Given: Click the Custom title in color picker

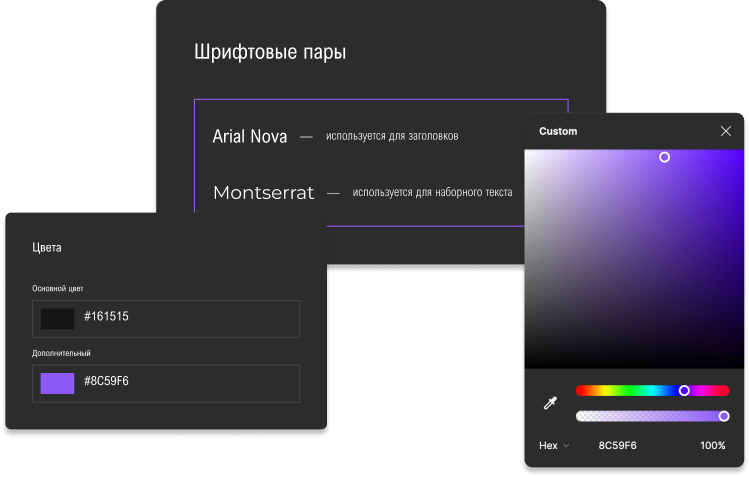Looking at the screenshot, I should (x=558, y=131).
